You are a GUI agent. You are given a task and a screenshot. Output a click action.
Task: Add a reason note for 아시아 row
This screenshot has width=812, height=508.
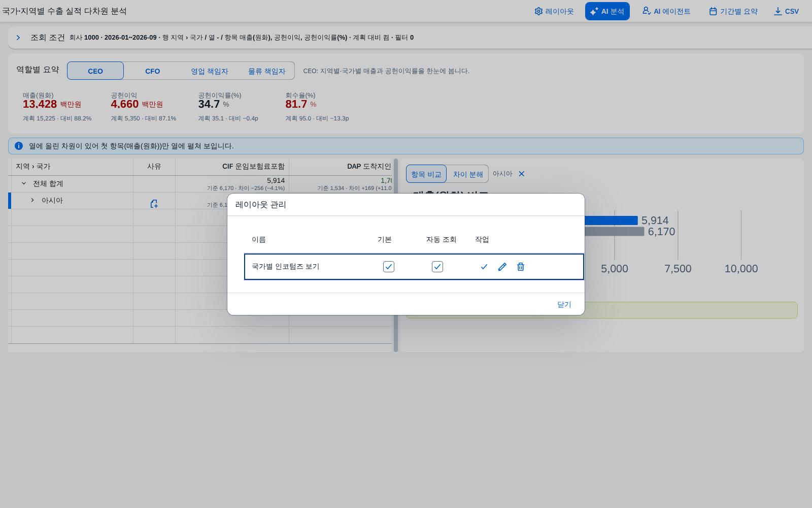[154, 204]
